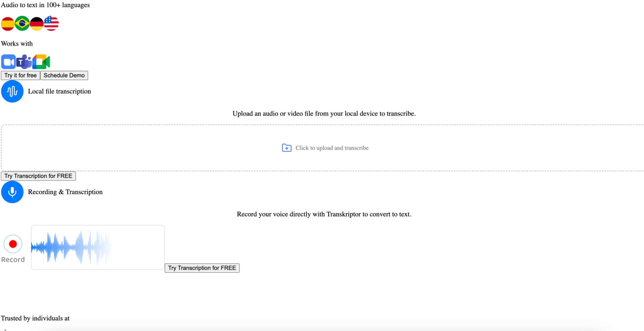
Task: Click the upload folder plus icon
Action: click(286, 148)
